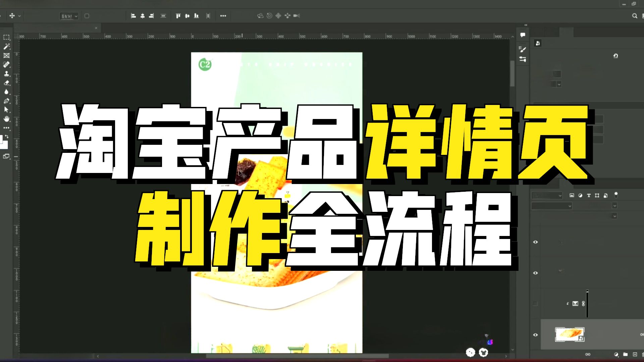Create a new layer group folder

point(625,354)
